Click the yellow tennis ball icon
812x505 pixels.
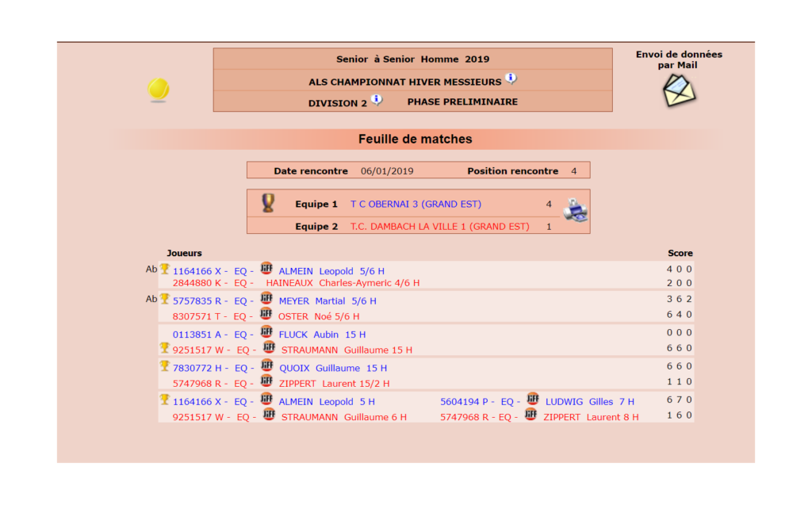point(158,90)
